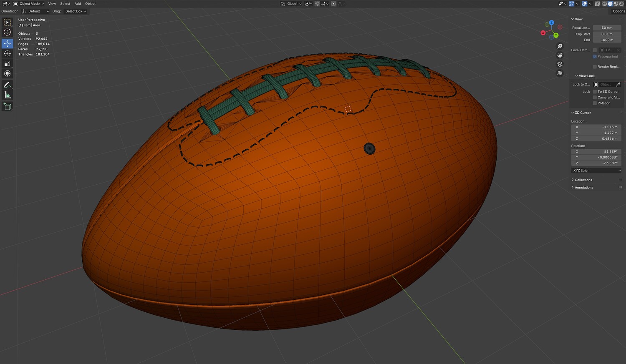The width and height of the screenshot is (626, 364).
Task: Open the XYZ Euler rotation mode dropdown
Action: coord(596,171)
